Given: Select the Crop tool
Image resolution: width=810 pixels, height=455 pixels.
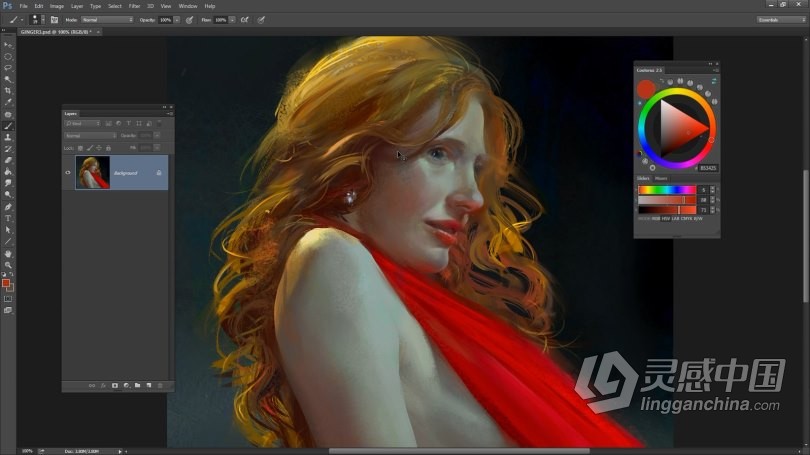Looking at the screenshot, I should point(8,91).
